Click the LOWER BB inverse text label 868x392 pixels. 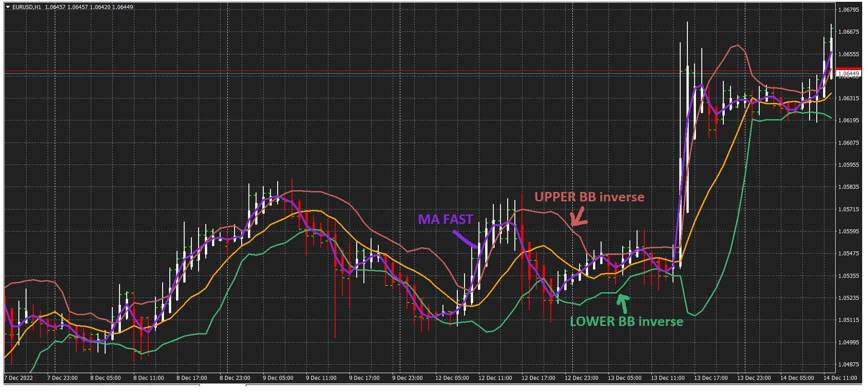point(626,322)
